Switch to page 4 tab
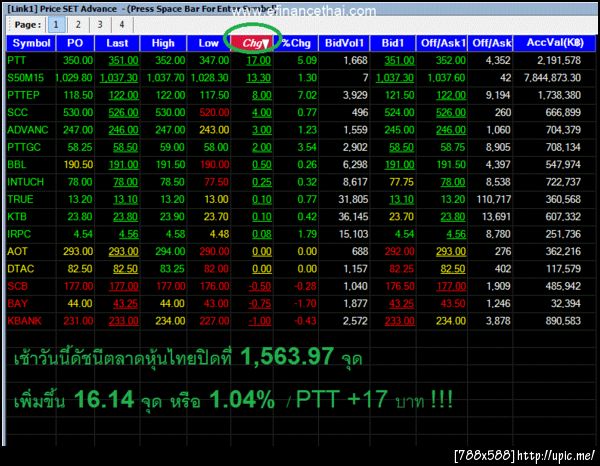600x466 pixels. pos(122,25)
